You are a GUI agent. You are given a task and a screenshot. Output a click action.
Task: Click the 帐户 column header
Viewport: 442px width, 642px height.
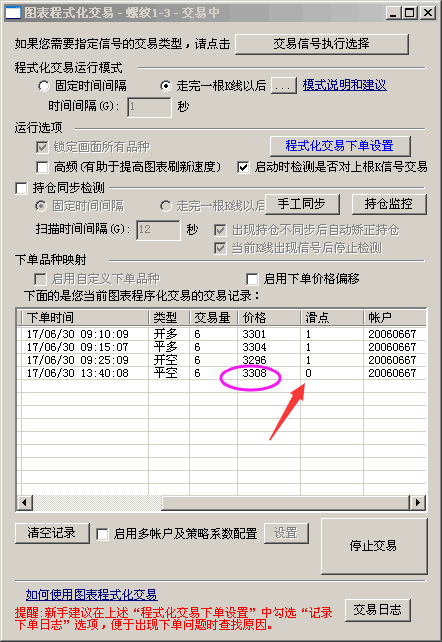pos(395,317)
